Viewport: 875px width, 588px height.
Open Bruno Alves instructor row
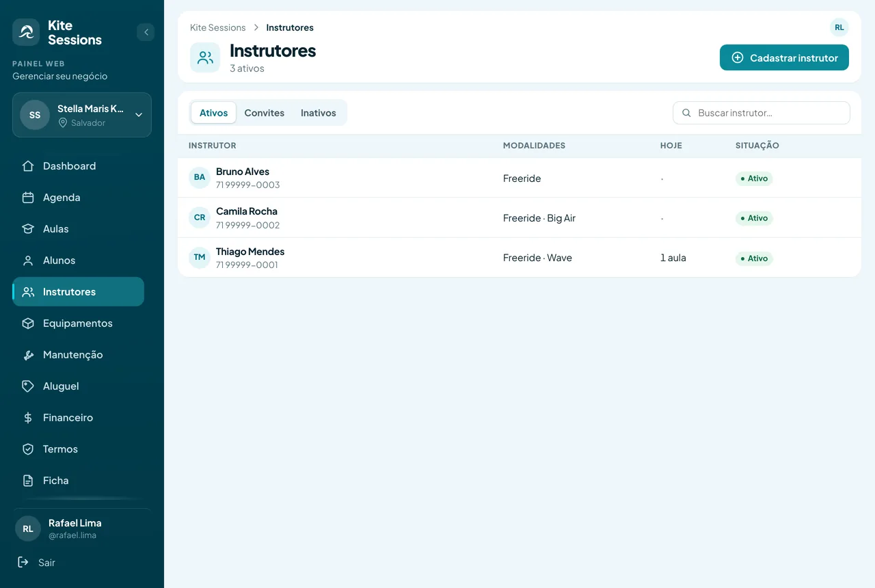coord(520,178)
